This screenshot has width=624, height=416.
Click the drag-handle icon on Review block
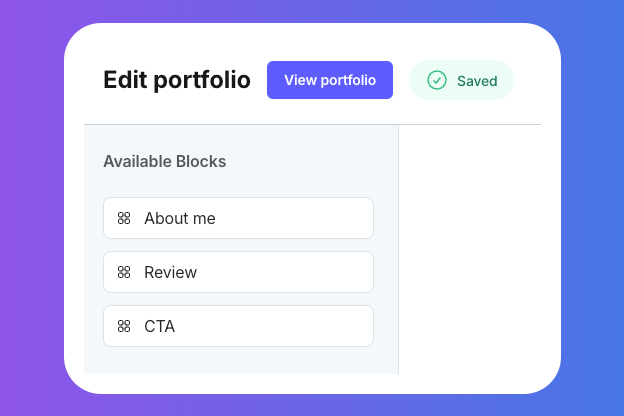(x=124, y=272)
